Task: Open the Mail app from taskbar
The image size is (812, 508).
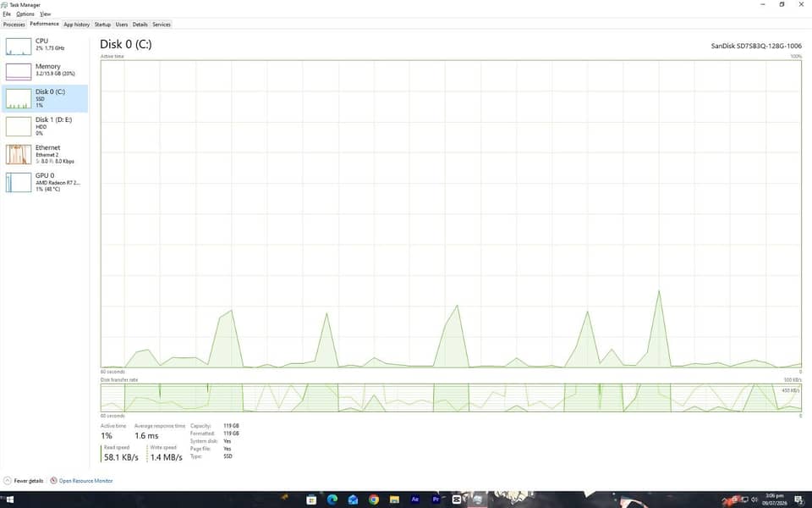Action: (x=353, y=500)
